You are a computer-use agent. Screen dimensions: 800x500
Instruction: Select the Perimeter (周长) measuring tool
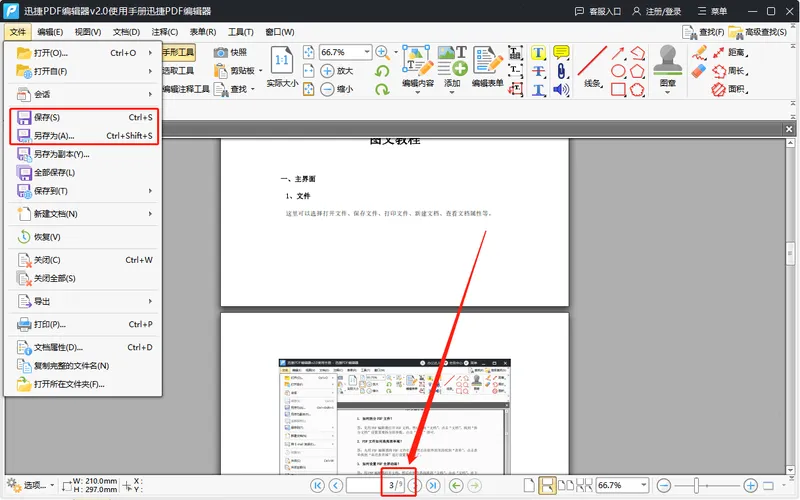(x=729, y=71)
